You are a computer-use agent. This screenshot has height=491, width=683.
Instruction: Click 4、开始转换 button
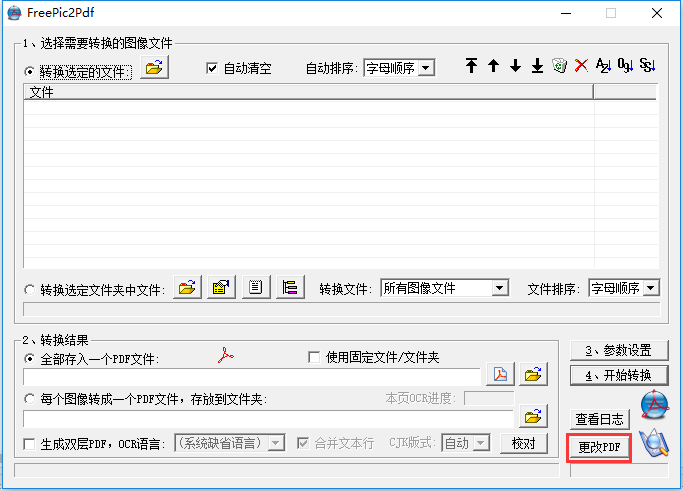tap(619, 375)
